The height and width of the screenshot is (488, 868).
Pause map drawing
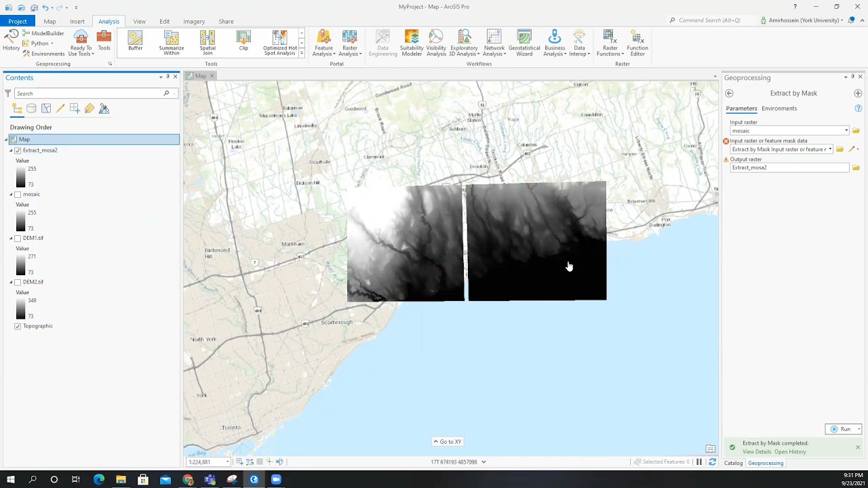pos(698,462)
